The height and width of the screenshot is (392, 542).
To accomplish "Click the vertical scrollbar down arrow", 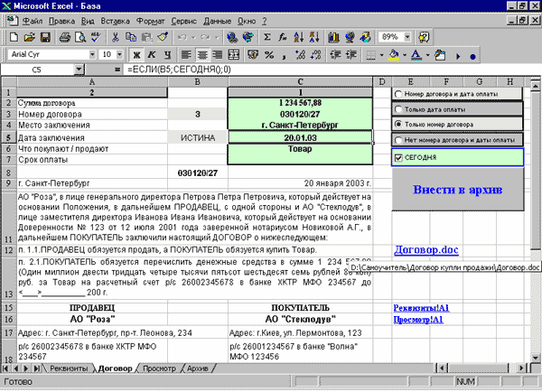I will click(x=536, y=358).
